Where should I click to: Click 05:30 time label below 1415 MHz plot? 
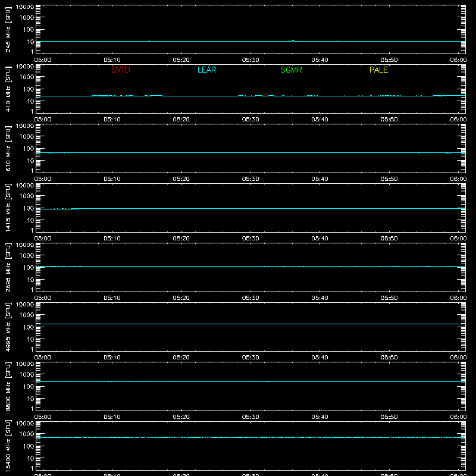[x=250, y=239]
